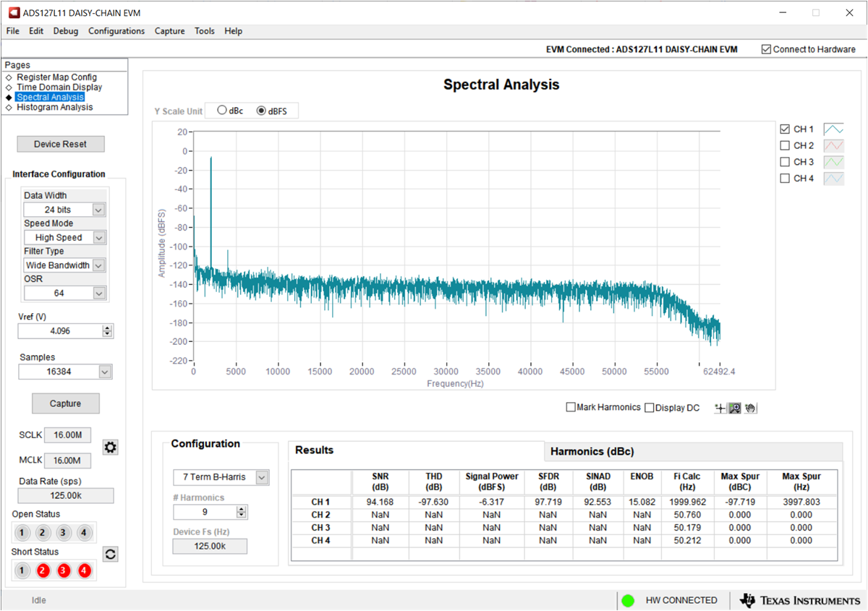Screen dimensions: 868x611
Task: Click the CH 1 plot color swatch
Action: (834, 129)
